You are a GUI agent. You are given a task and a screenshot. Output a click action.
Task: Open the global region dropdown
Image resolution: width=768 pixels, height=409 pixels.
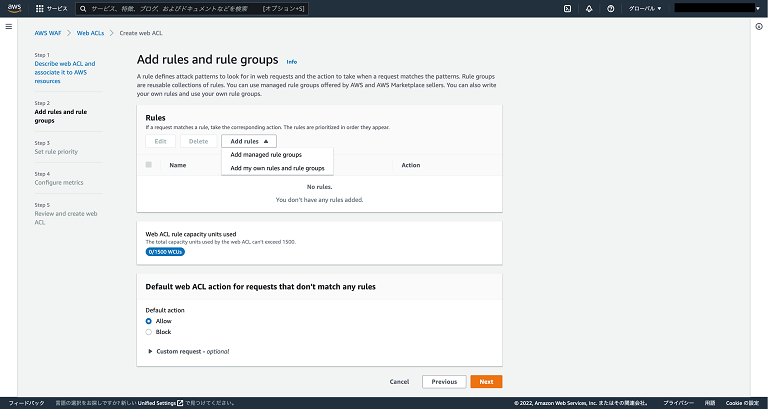(x=644, y=8)
